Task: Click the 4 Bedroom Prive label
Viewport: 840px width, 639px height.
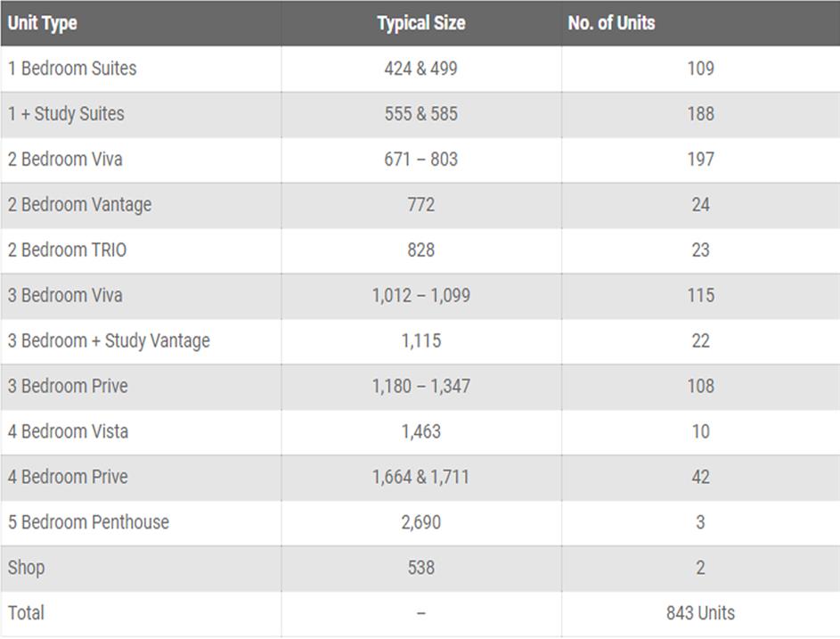Action: click(x=68, y=477)
